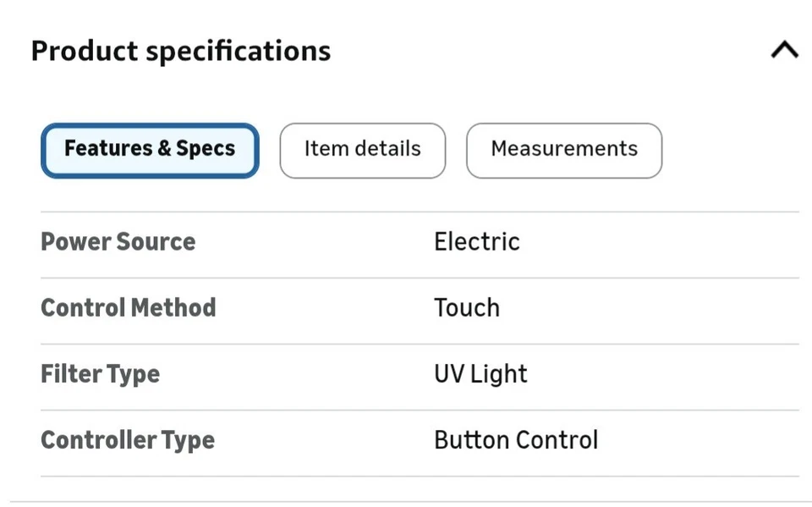Click the Filter Type label
Viewport: 812px width, 507px height.
coord(101,374)
